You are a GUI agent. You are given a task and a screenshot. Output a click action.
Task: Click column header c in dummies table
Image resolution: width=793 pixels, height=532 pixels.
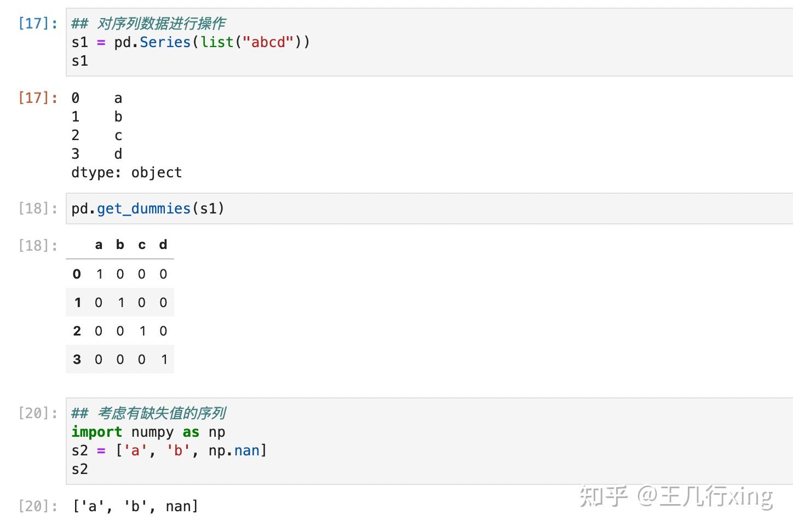click(x=142, y=245)
